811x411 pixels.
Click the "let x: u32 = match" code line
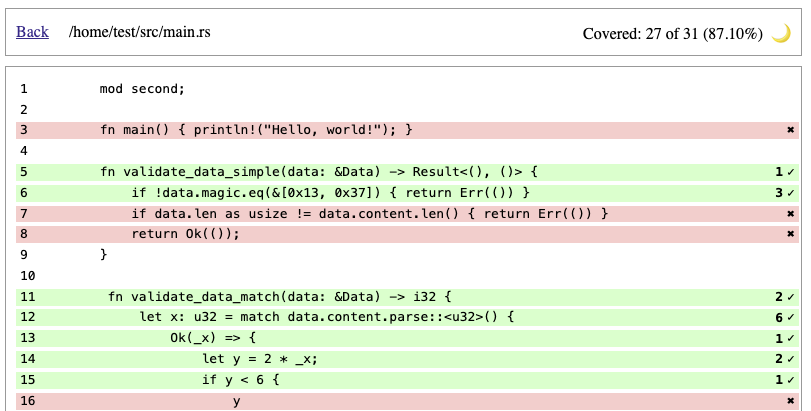tap(326, 316)
